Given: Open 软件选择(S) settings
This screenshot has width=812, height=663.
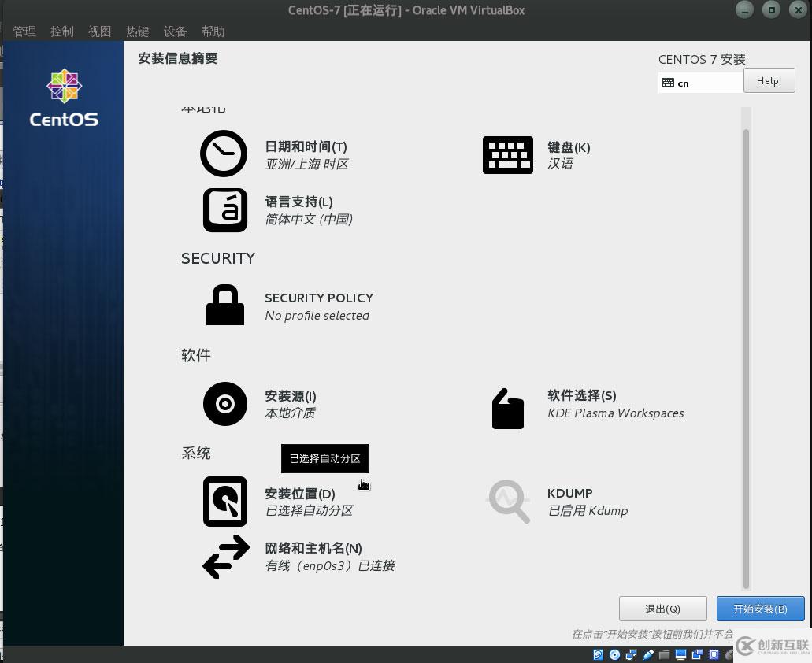Looking at the screenshot, I should click(581, 395).
